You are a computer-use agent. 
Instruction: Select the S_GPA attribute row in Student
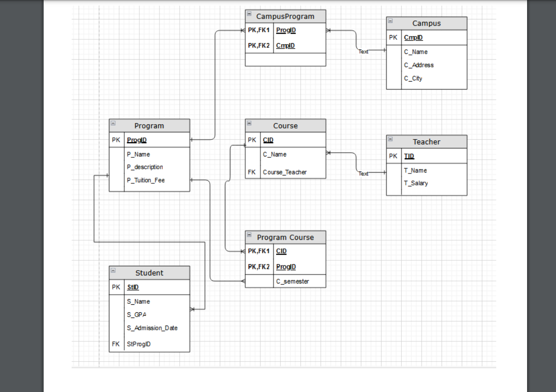click(x=138, y=314)
